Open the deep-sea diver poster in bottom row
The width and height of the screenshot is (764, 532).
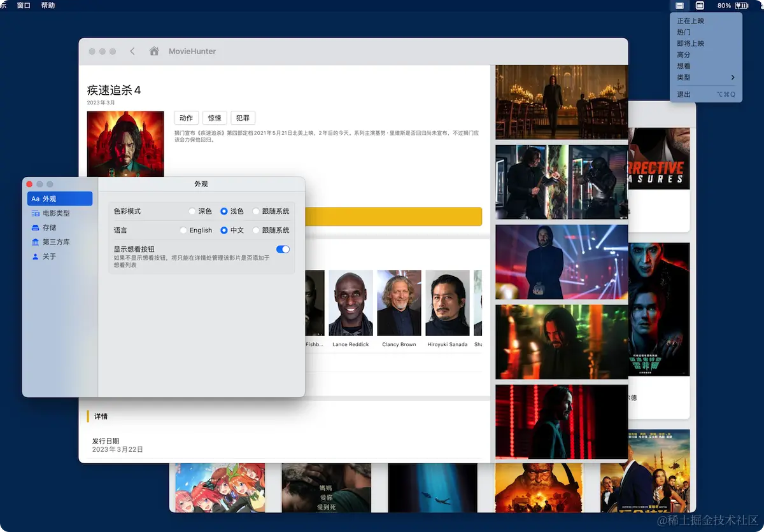pyautogui.click(x=432, y=487)
